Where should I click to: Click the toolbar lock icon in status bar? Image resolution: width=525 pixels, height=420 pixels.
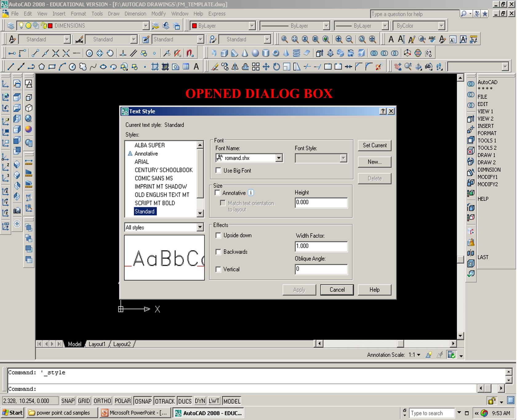(x=492, y=401)
